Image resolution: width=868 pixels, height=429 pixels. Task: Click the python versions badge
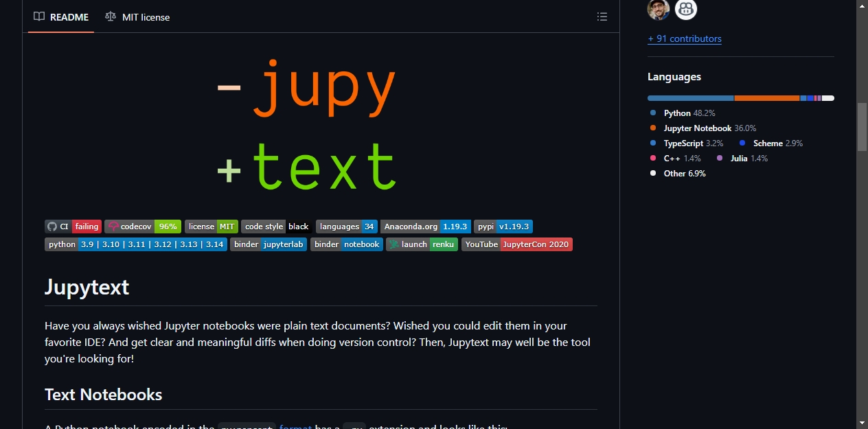point(136,244)
